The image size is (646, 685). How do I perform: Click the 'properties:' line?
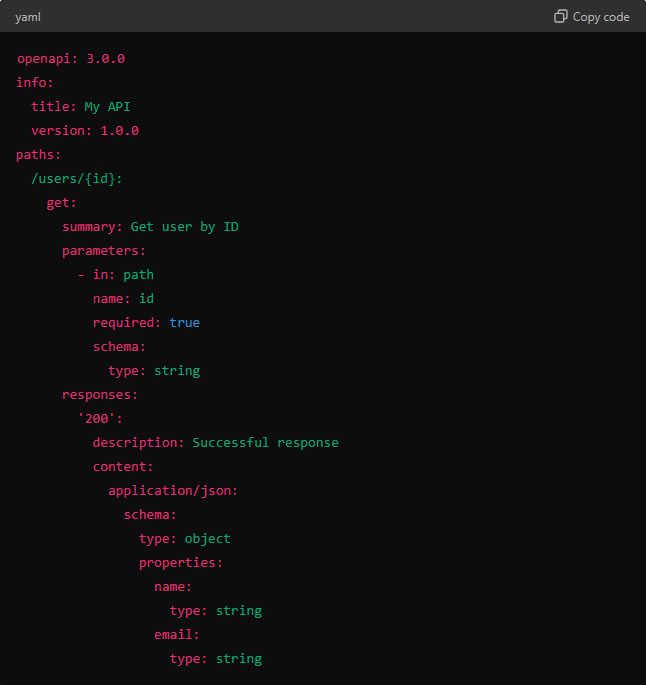[x=181, y=563]
